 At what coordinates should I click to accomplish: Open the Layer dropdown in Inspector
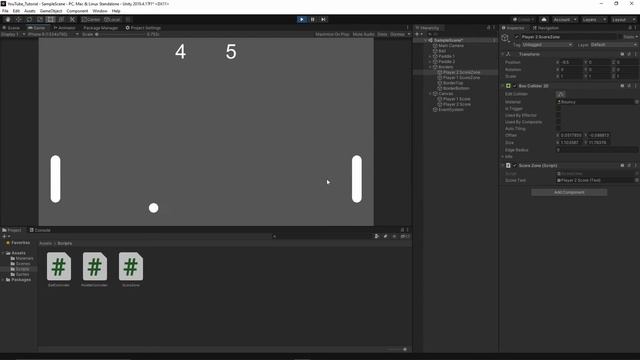(x=613, y=45)
